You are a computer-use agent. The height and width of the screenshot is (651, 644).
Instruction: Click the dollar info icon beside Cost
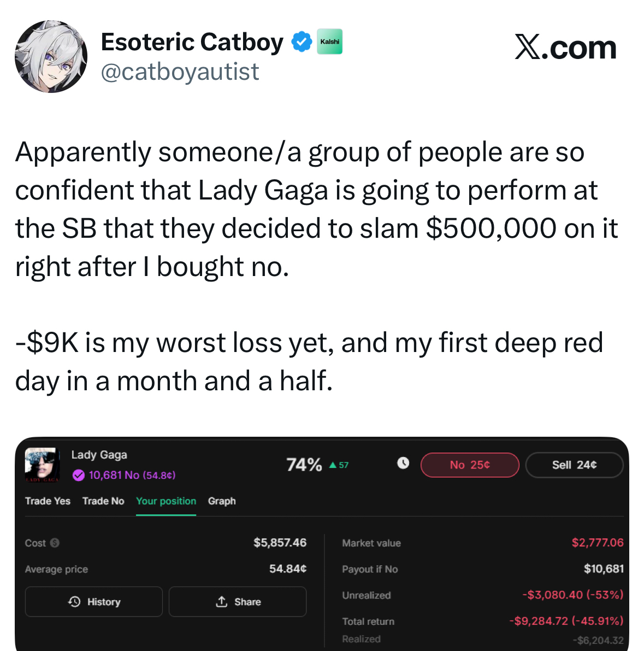[x=55, y=543]
